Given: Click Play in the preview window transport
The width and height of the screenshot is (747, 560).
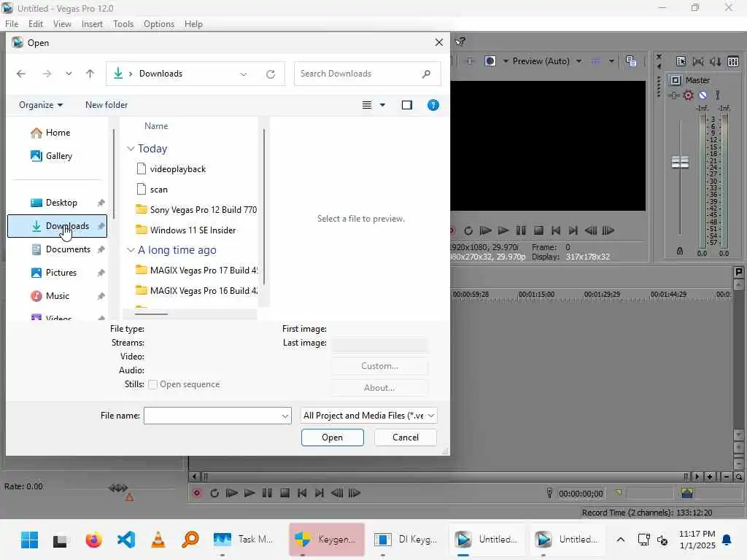Looking at the screenshot, I should click(x=503, y=231).
